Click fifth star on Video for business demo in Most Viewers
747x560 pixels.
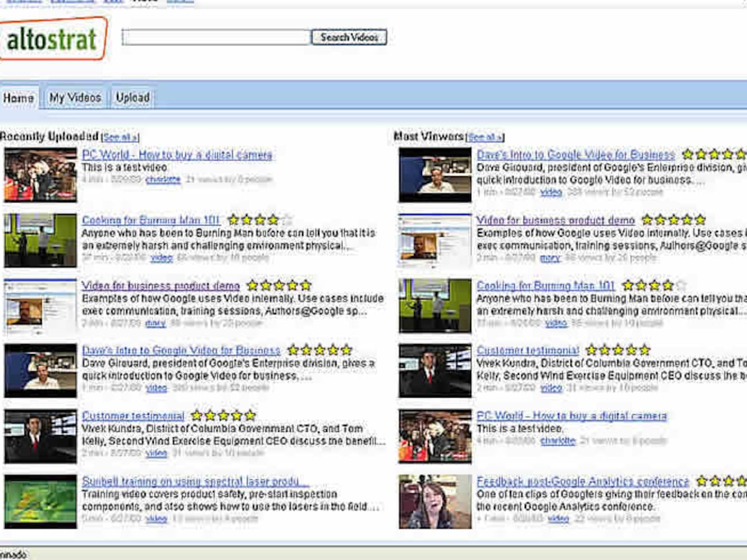700,220
